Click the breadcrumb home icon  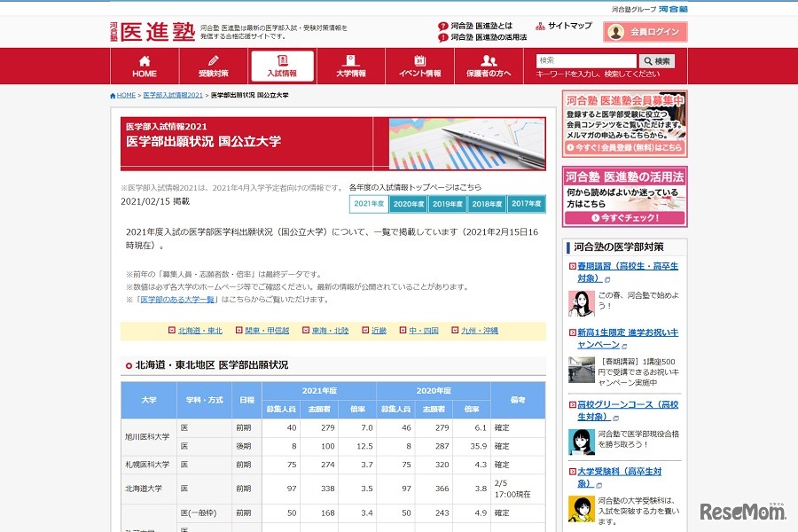tap(112, 94)
